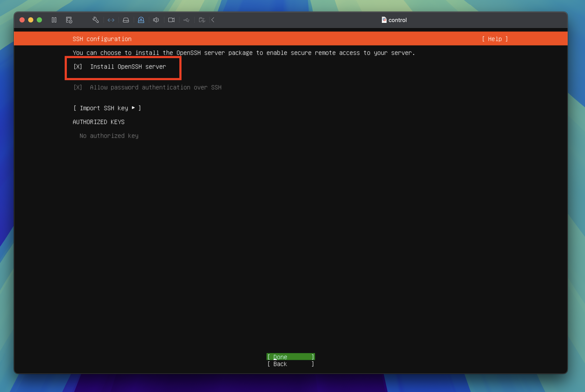Mute the virtual machine sound

pos(156,20)
